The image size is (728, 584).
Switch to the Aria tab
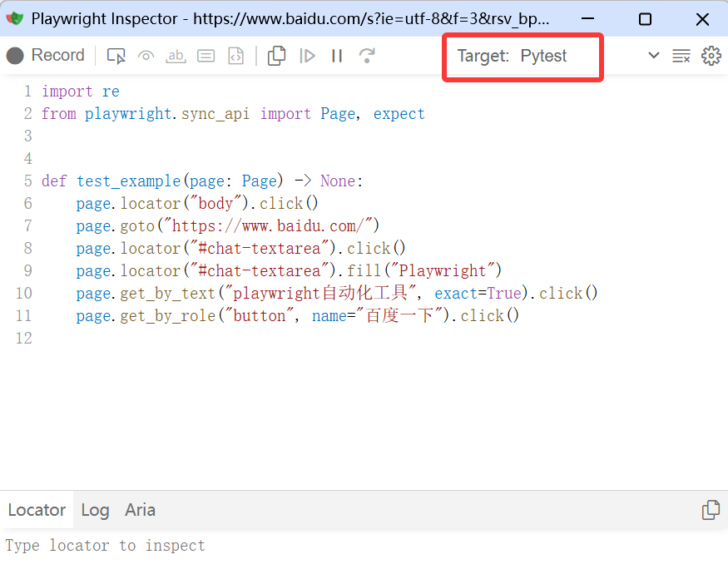pyautogui.click(x=140, y=510)
